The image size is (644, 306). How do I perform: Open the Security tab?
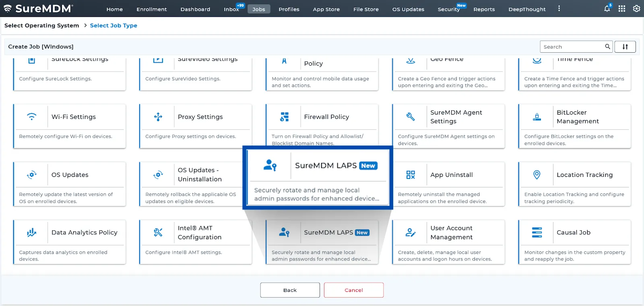tap(449, 9)
